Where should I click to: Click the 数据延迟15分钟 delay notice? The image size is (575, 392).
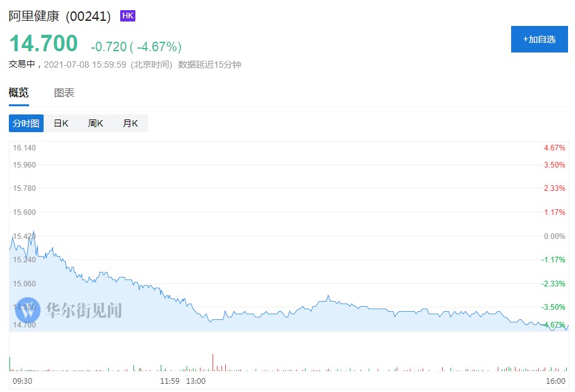coord(209,64)
